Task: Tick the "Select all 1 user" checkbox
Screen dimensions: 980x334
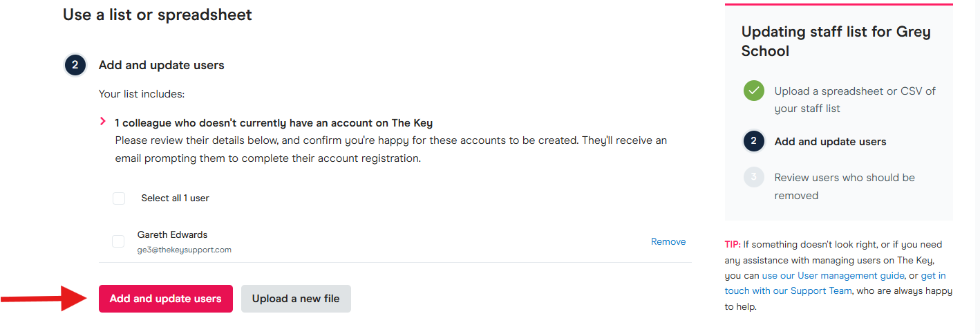Action: click(x=119, y=198)
